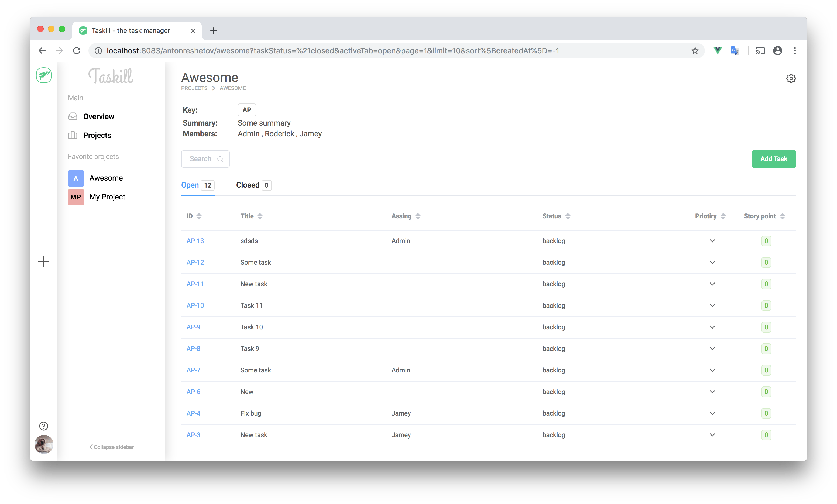
Task: Open Overview in the sidebar
Action: coord(98,116)
